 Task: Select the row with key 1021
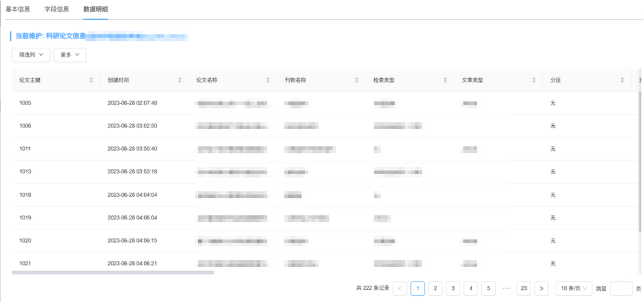click(325, 263)
